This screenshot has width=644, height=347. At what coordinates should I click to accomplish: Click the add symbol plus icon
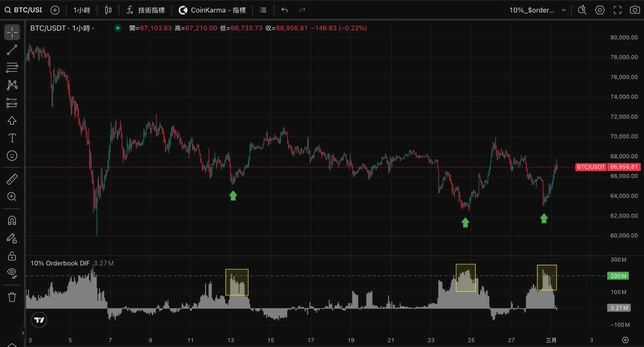(x=55, y=10)
